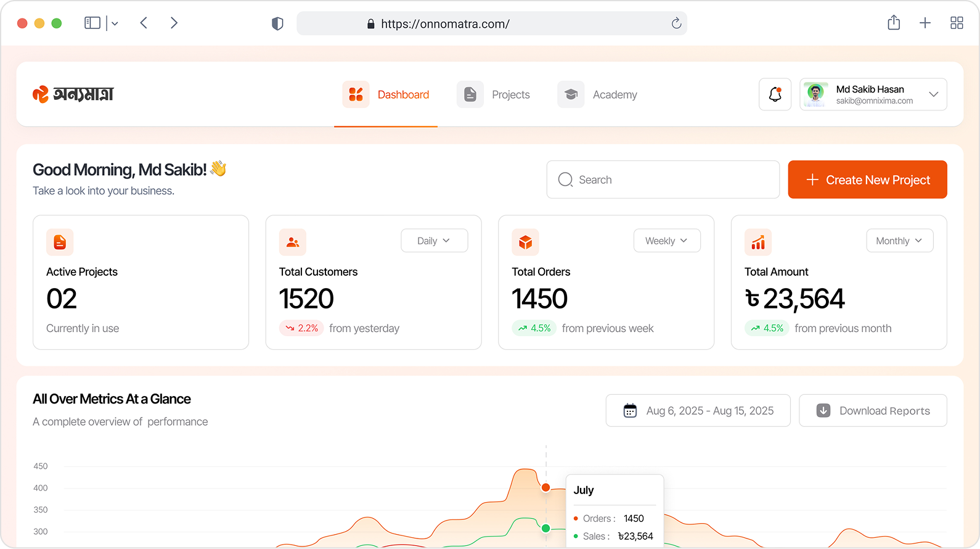Click All Over Metrics At a Glance heading
The width and height of the screenshot is (980, 549).
(x=112, y=399)
